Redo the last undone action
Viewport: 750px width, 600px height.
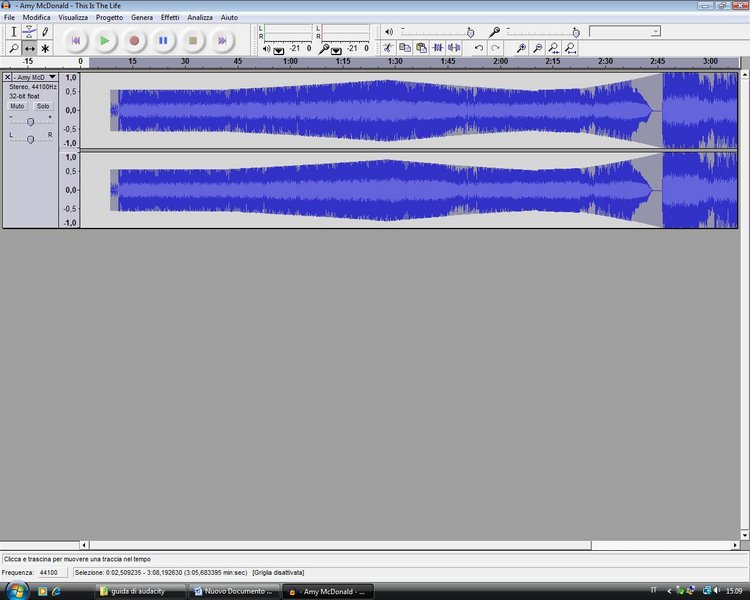click(495, 48)
